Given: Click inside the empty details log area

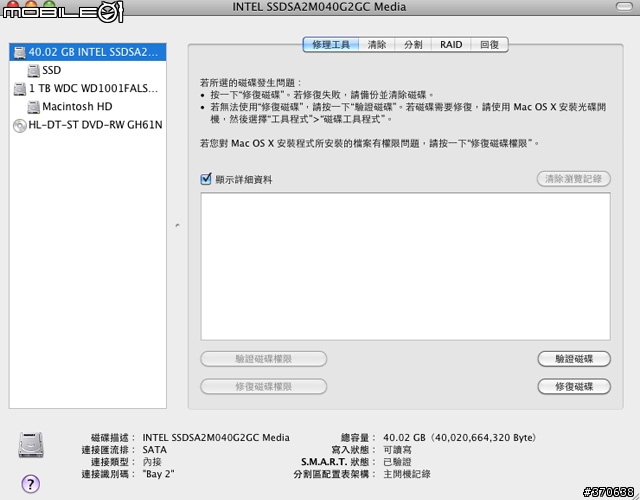Looking at the screenshot, I should [x=405, y=267].
